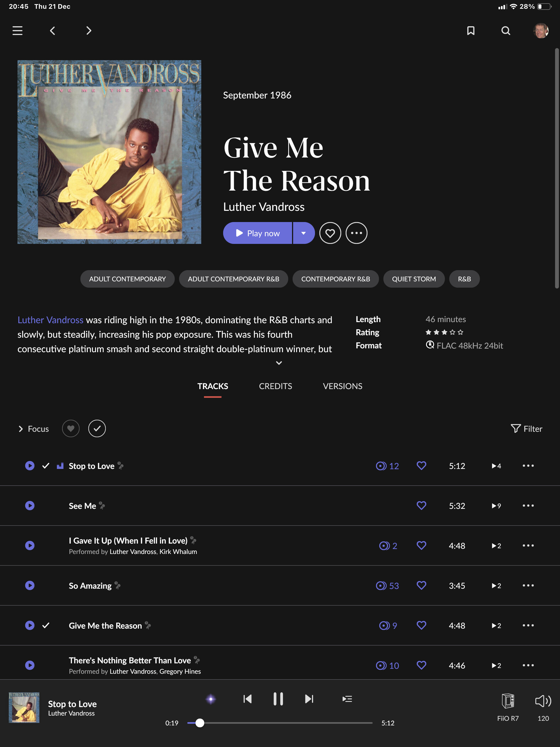This screenshot has height=747, width=560.
Task: Click the seek bar in player
Action: click(x=280, y=723)
